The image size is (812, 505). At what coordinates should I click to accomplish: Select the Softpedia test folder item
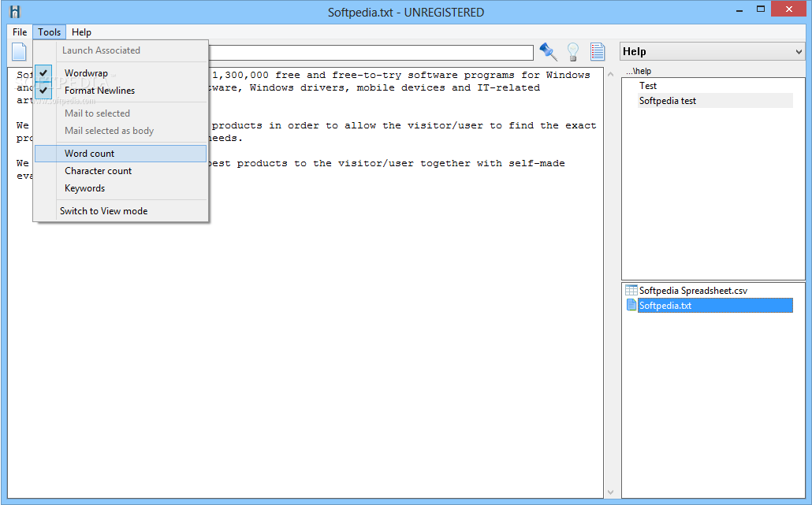coord(715,101)
